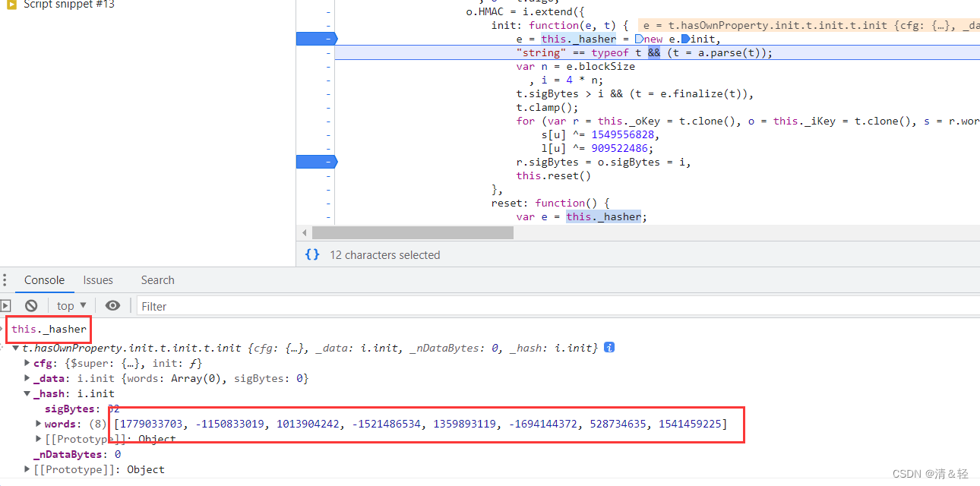The height and width of the screenshot is (486, 980).
Task: Expand the cfg property
Action: [27, 363]
